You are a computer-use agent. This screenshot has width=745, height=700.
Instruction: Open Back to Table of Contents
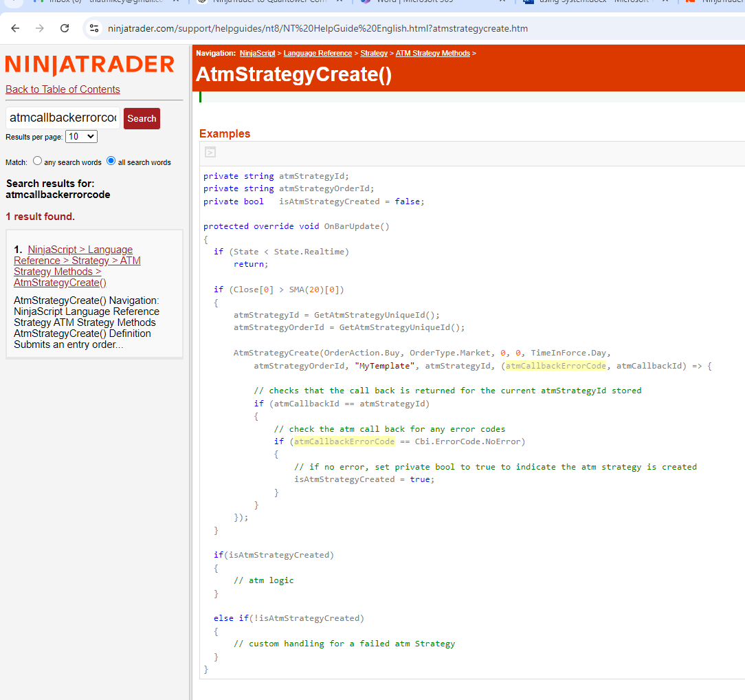click(63, 89)
